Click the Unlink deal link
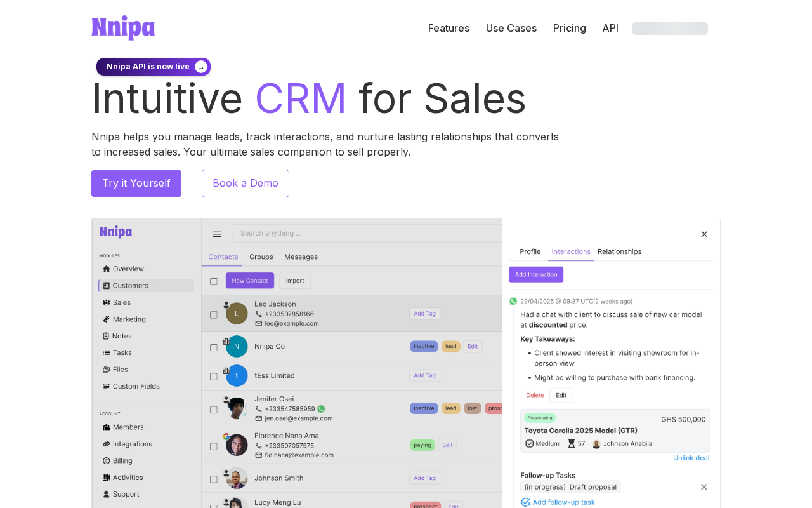Screen dimensions: 812x508 point(691,458)
